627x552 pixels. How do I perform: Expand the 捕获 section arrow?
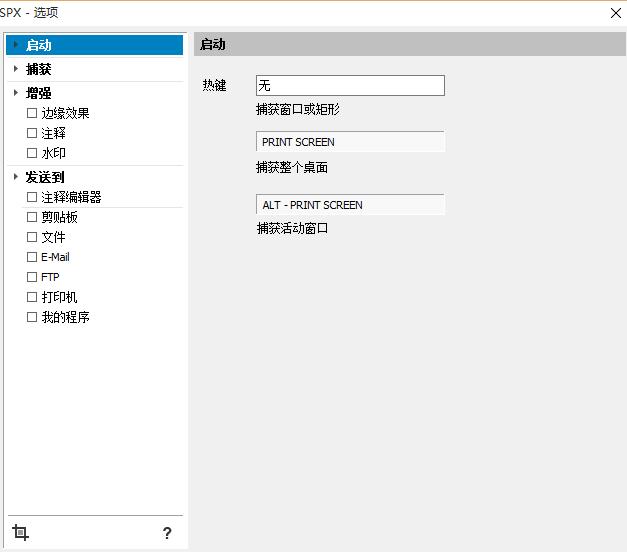(16, 68)
